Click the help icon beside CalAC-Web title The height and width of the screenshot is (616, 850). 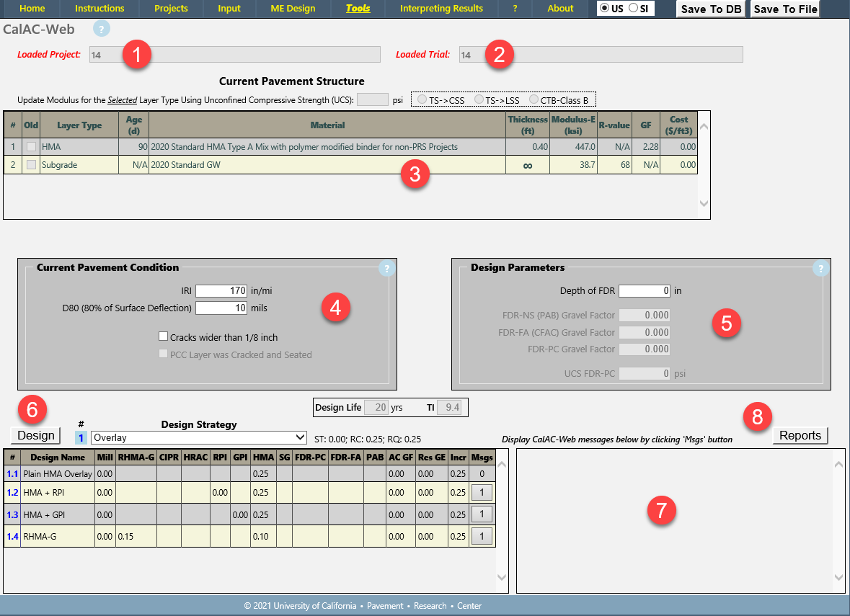[102, 30]
